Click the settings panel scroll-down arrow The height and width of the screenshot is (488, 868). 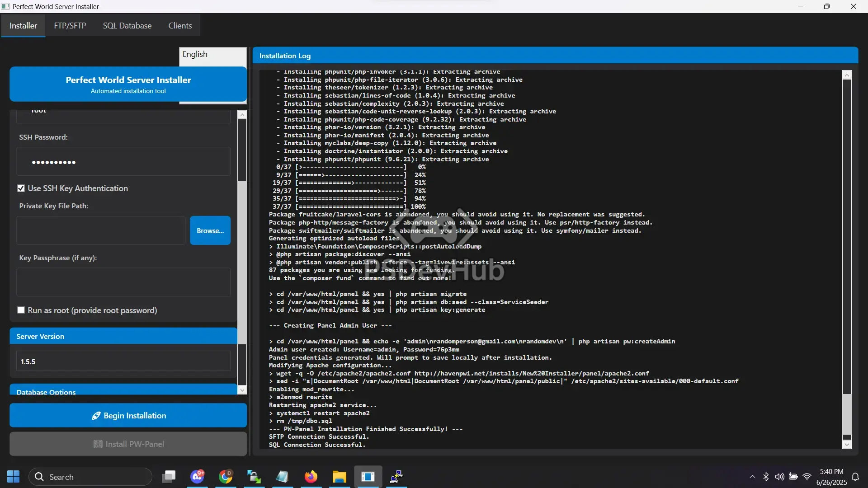coord(242,390)
